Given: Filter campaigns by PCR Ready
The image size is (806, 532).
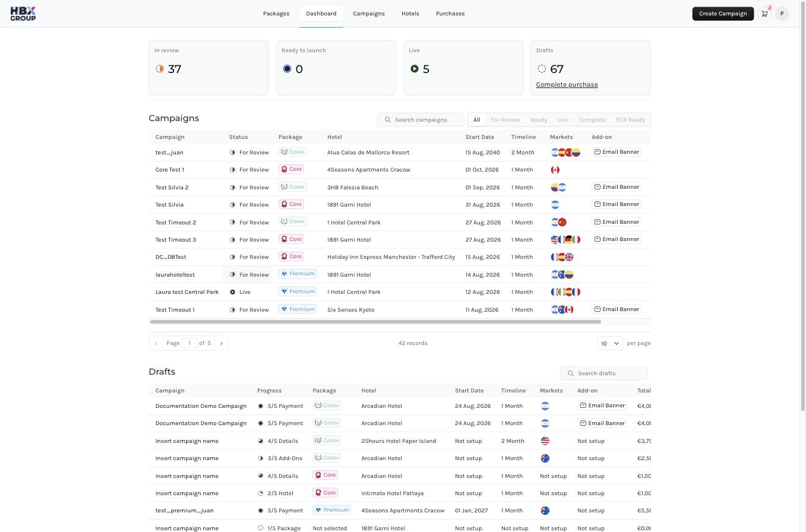Looking at the screenshot, I should click(630, 120).
